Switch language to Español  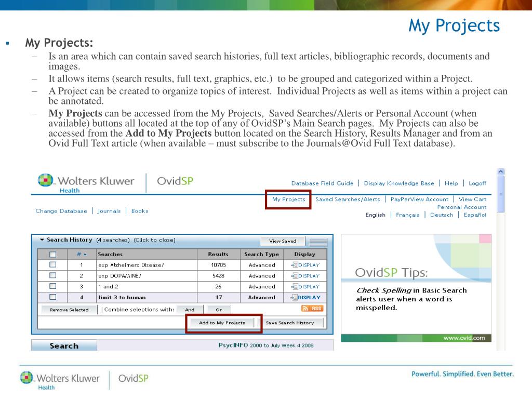pos(475,215)
